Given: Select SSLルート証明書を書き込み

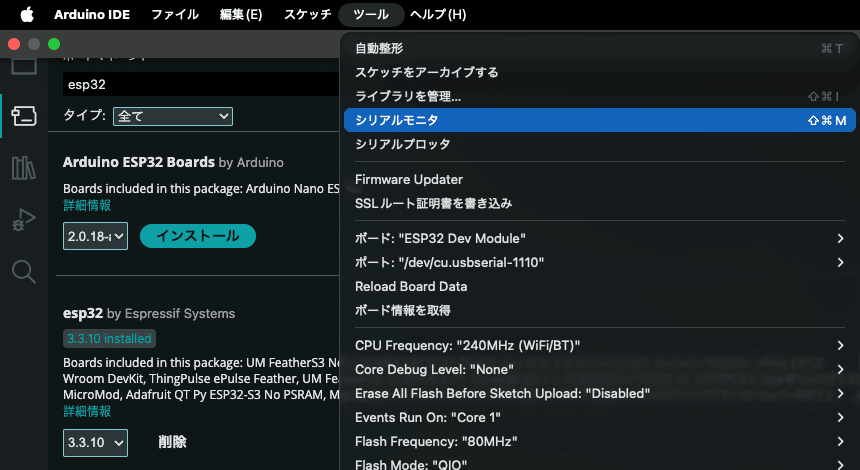Looking at the screenshot, I should coord(599,203).
